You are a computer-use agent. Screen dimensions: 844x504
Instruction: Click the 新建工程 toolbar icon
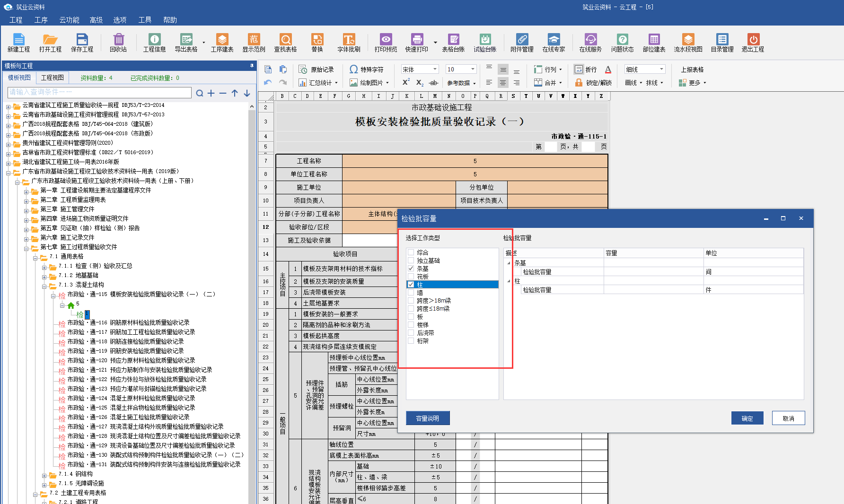tap(18, 43)
